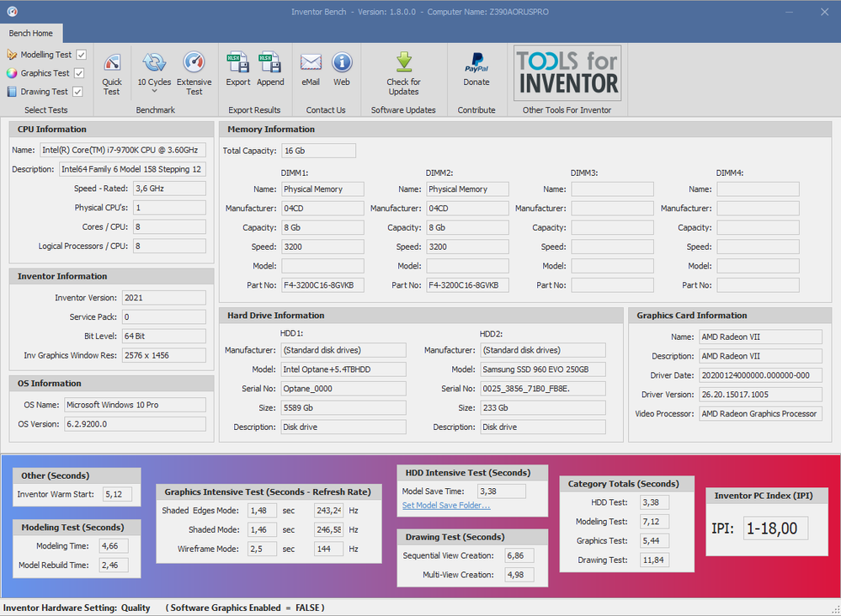Click the Inventor Warm Start value
The height and width of the screenshot is (616, 841).
tap(118, 494)
